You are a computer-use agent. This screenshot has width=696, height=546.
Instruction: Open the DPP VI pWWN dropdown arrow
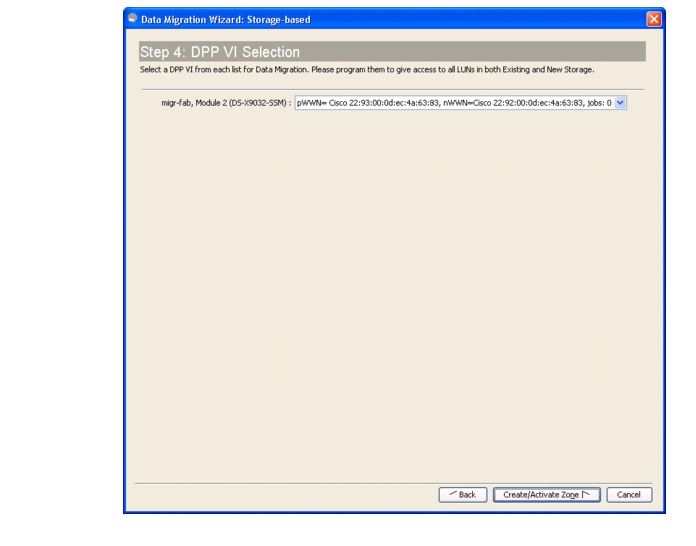click(620, 103)
